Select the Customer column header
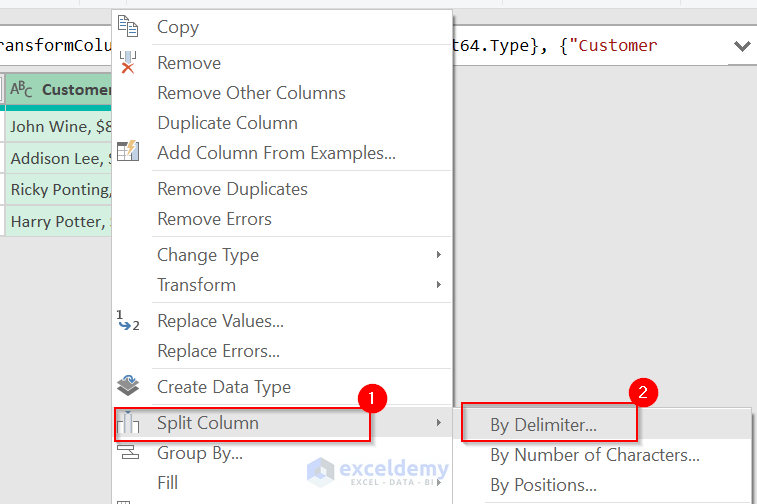 point(58,89)
